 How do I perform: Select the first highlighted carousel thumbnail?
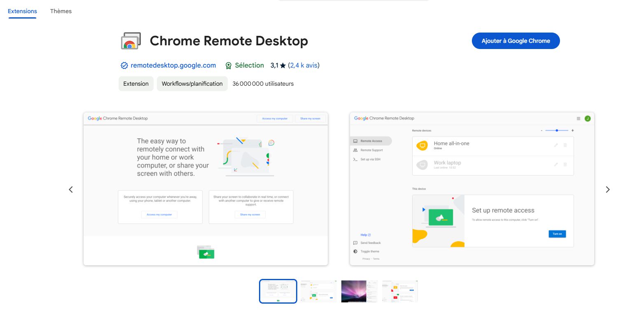[278, 291]
